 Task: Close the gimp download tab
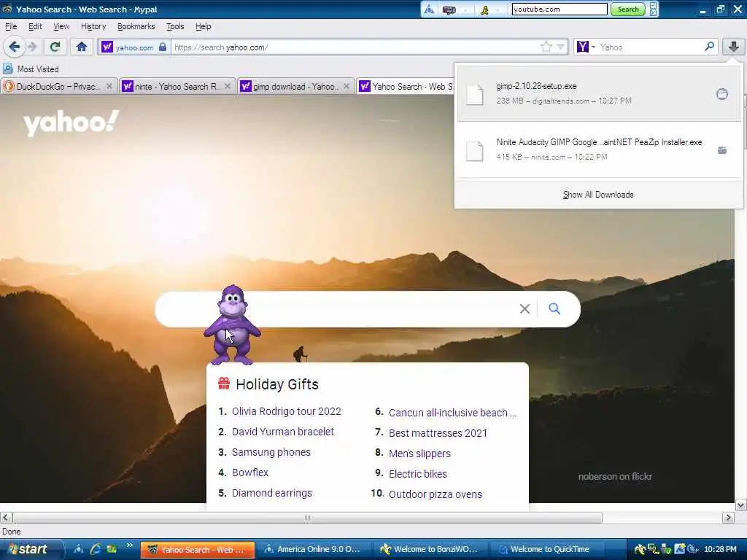tap(347, 86)
